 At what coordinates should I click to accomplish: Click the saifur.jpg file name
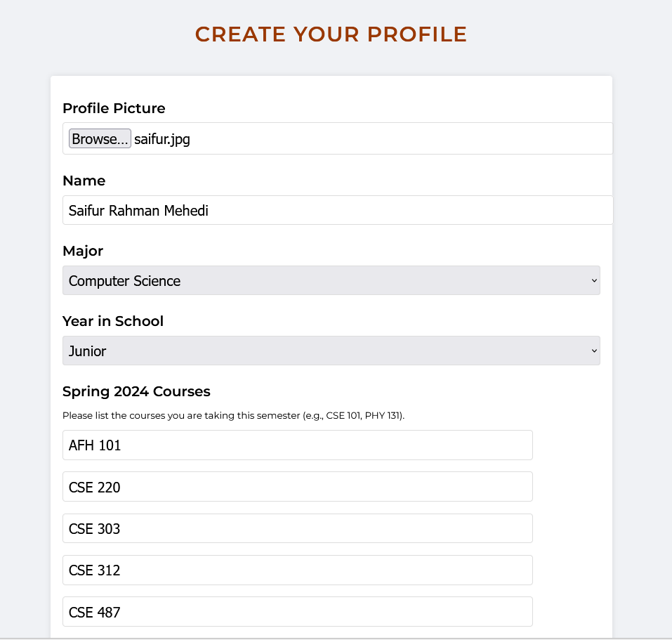pyautogui.click(x=162, y=139)
